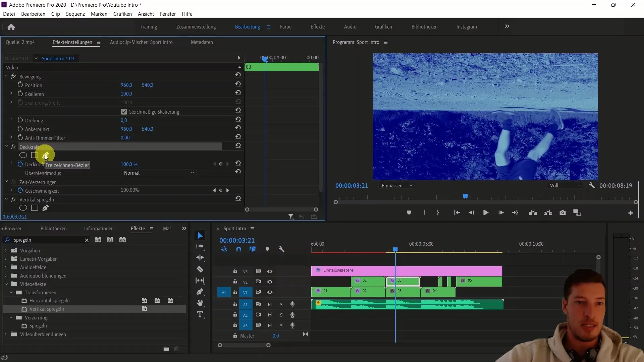644x362 pixels.
Task: Switch to Farbe workspace tab
Action: (285, 26)
